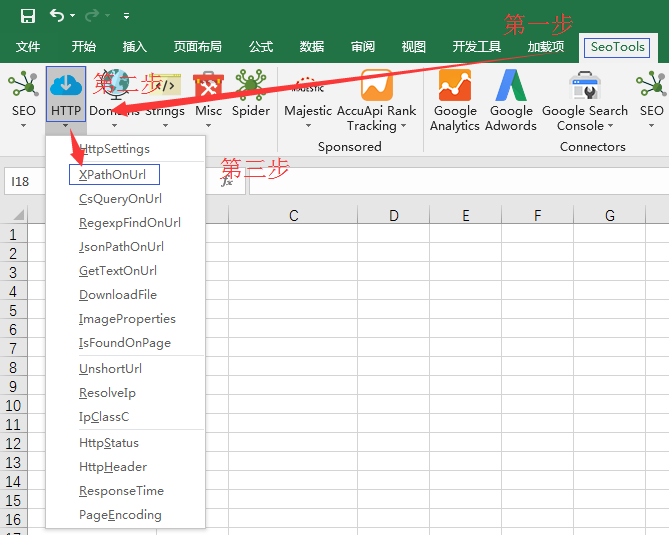Click the Undo arrow icon

pos(57,16)
